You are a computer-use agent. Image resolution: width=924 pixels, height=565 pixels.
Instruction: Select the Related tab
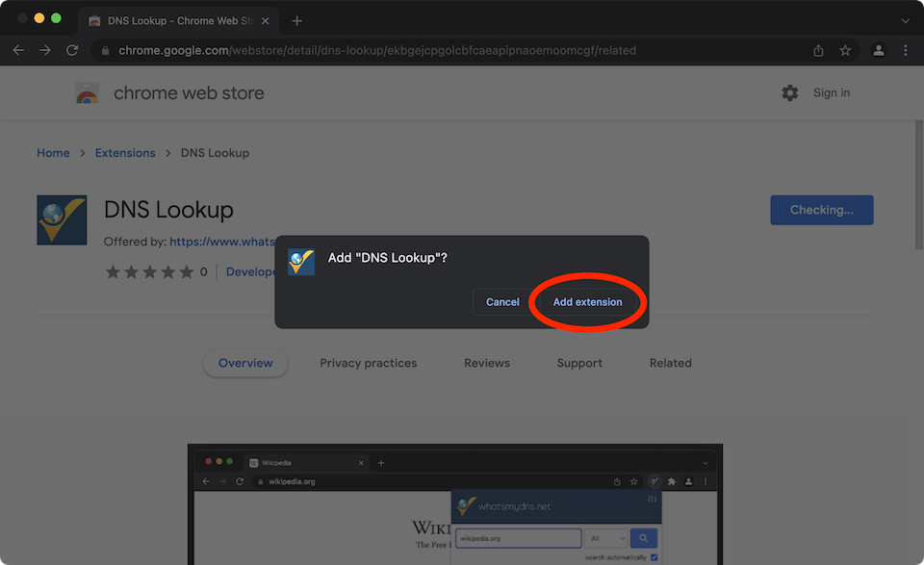point(670,363)
